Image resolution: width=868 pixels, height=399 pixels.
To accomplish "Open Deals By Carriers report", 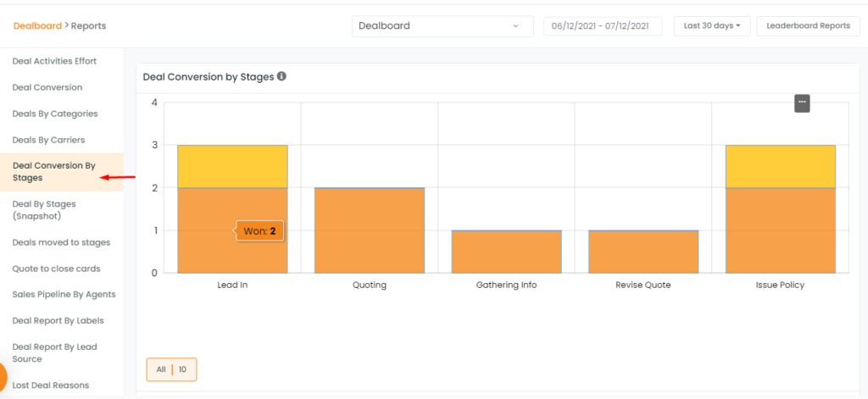I will click(x=48, y=140).
